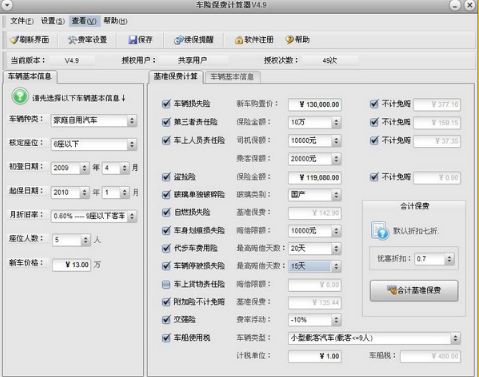Click the 盗抢险 保险金额 input field
This screenshot has width=479, height=377.
[x=315, y=178]
